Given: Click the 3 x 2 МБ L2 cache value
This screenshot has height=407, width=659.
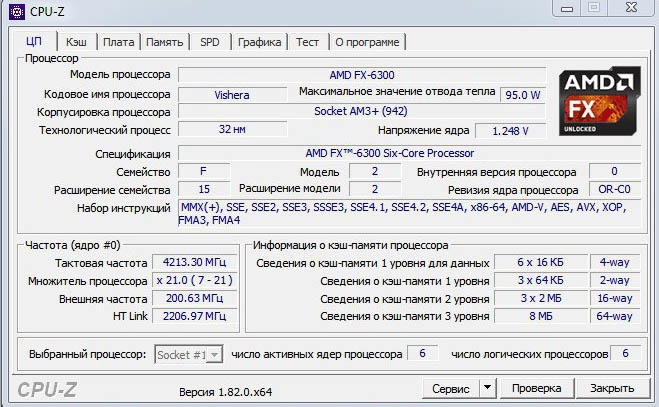Looking at the screenshot, I should 540,298.
